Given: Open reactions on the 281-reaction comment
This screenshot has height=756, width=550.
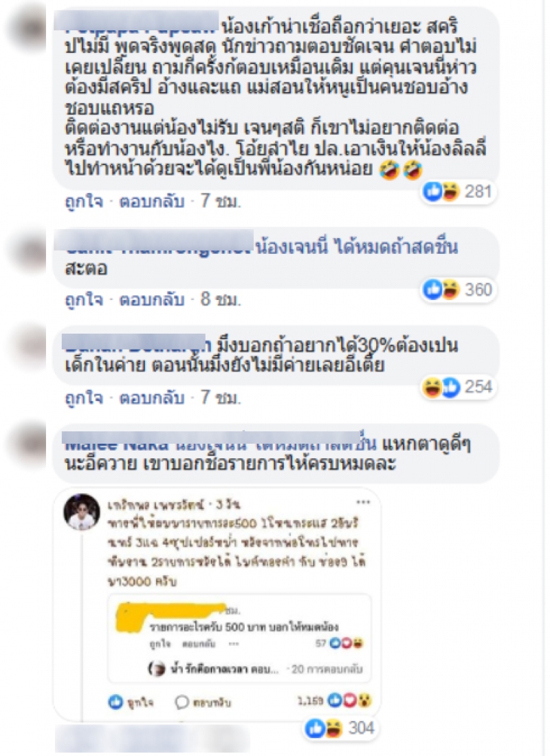Looking at the screenshot, I should [x=457, y=192].
